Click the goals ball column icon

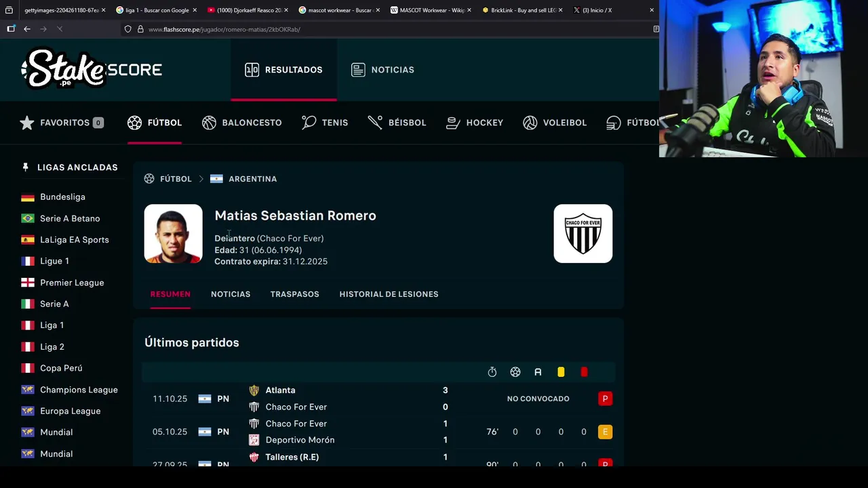[x=515, y=372]
